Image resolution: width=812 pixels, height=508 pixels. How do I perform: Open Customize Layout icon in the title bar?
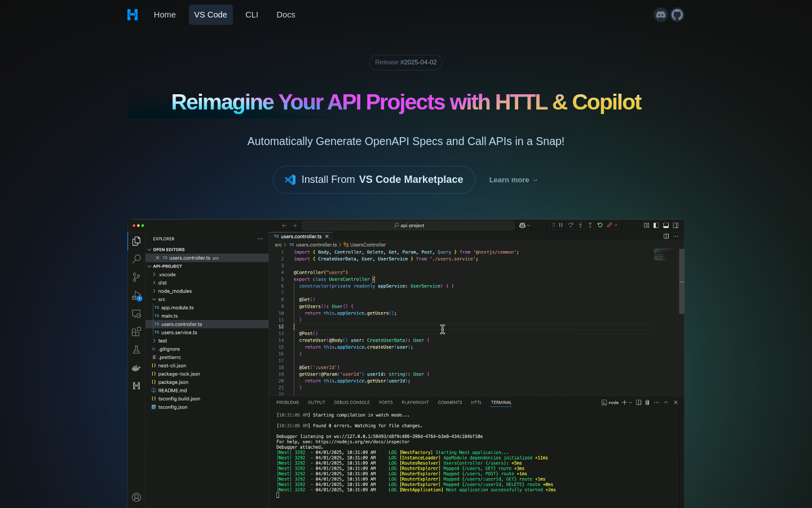tap(646, 225)
